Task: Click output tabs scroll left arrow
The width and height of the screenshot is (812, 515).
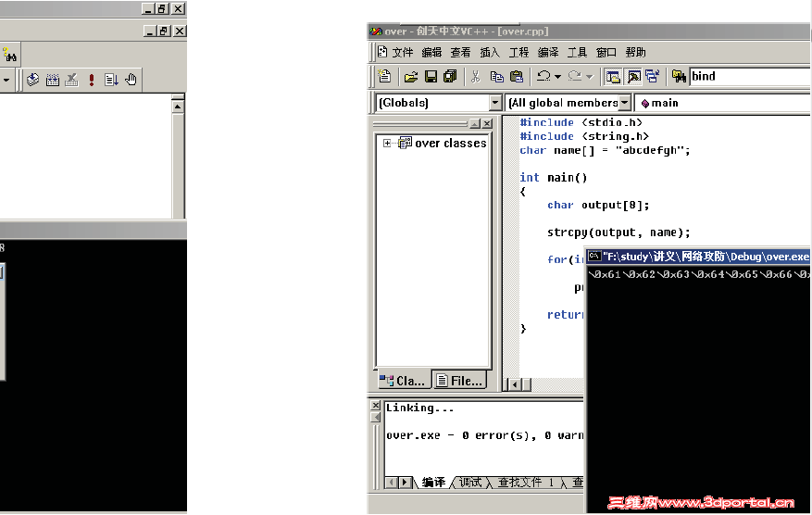Action: coord(392,483)
